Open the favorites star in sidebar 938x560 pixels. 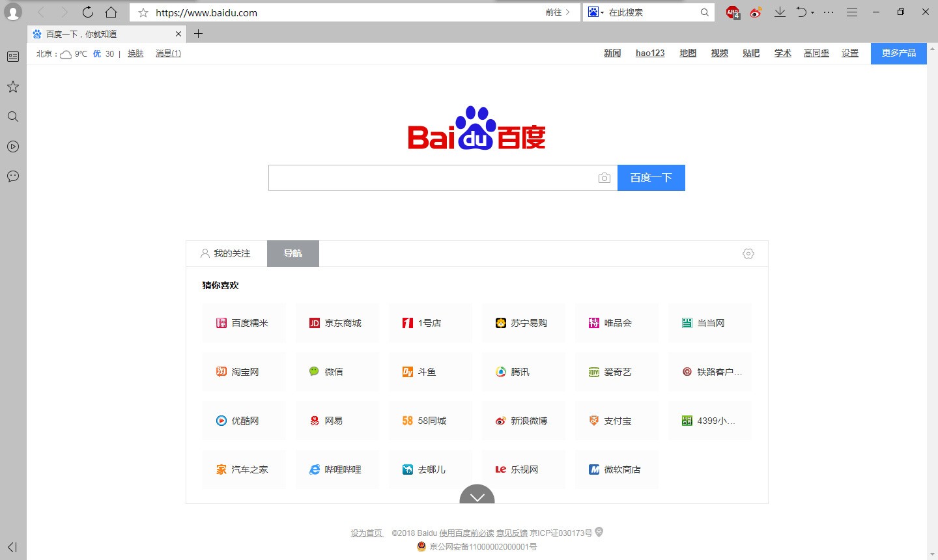[13, 87]
